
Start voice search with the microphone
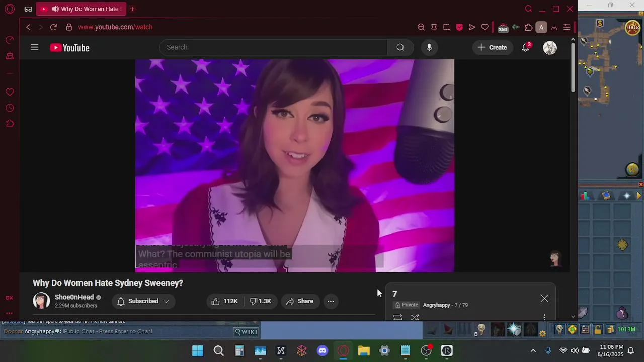tap(429, 47)
